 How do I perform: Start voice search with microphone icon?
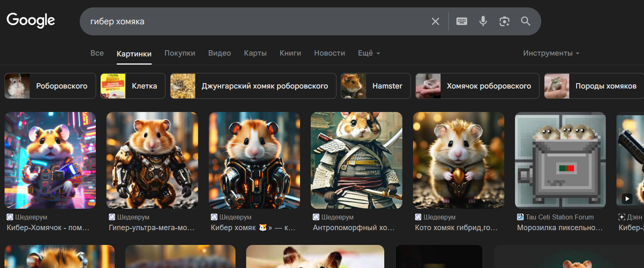coord(483,21)
